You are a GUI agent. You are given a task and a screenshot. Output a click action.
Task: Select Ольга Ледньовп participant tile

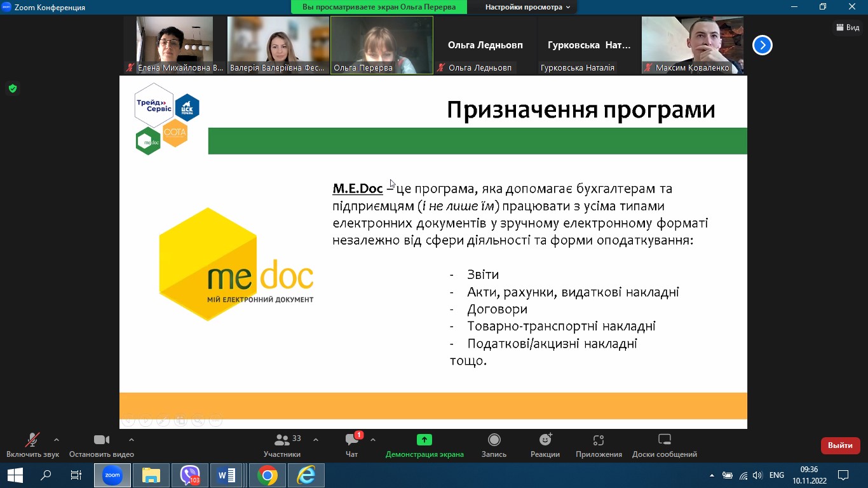tap(485, 45)
